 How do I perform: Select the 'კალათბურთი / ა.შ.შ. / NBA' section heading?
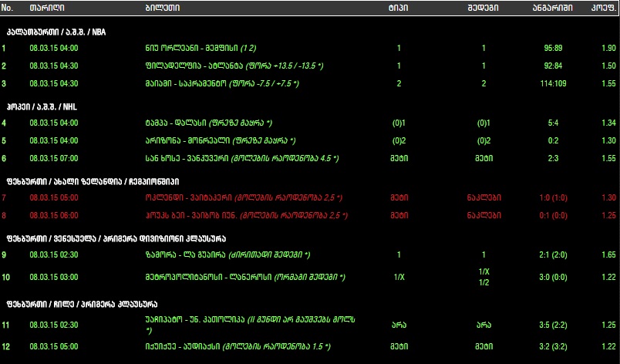(56, 32)
